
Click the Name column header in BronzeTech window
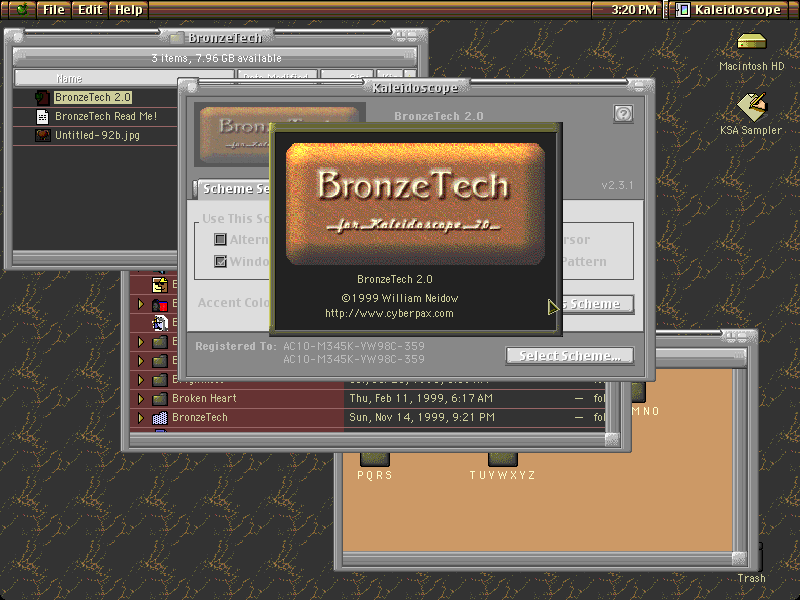pos(124,78)
